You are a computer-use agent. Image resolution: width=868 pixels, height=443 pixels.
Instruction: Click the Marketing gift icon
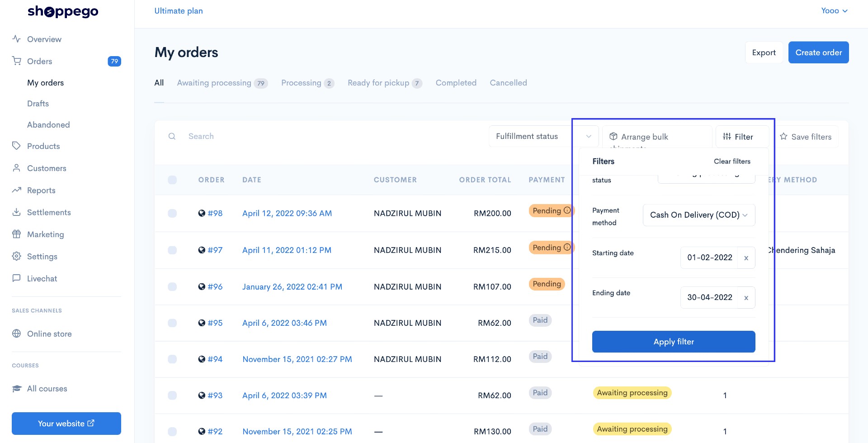point(17,234)
